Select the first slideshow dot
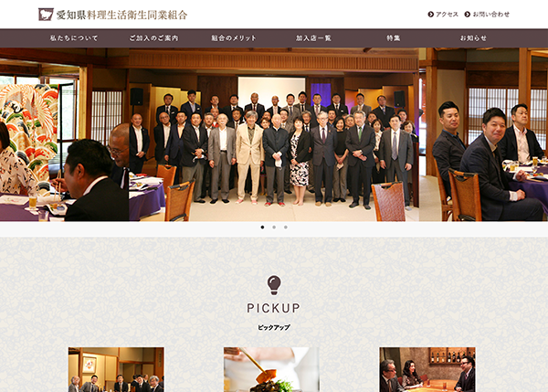 coord(262,228)
